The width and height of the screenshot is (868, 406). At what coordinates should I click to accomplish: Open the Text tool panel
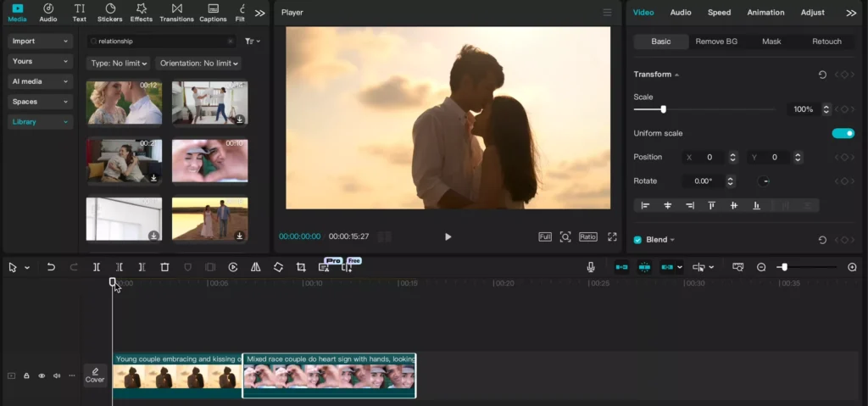point(79,13)
